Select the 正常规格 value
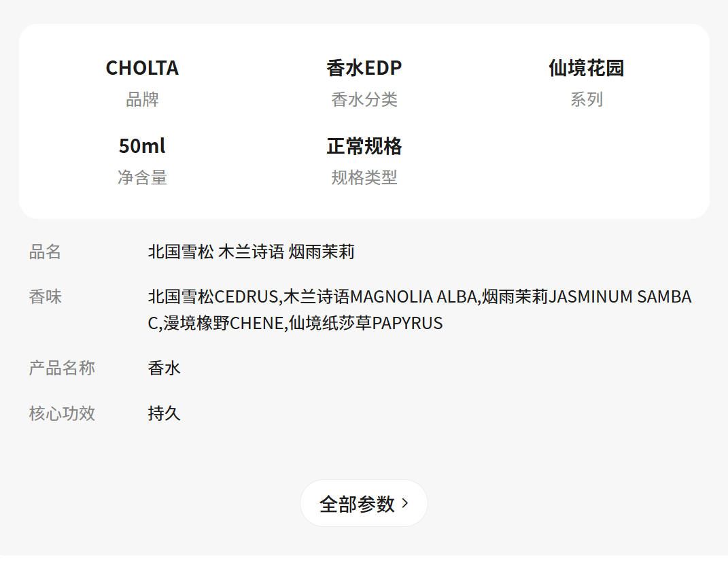The width and height of the screenshot is (728, 565). [x=364, y=146]
